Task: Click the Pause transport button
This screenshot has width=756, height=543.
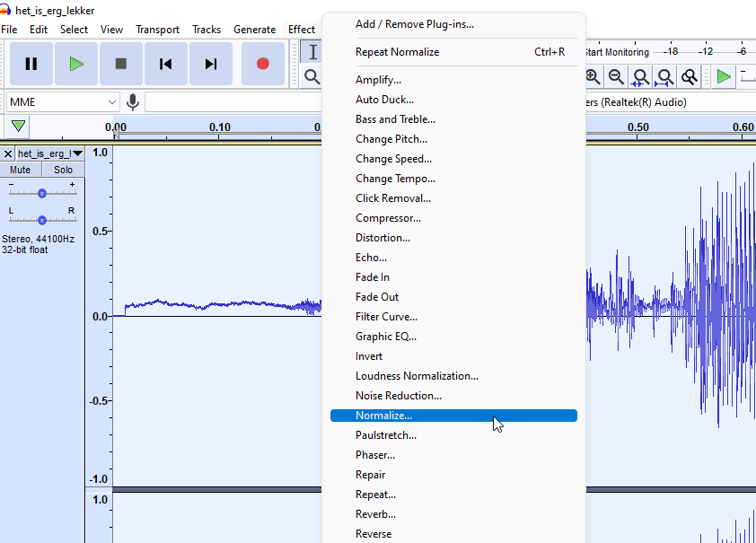Action: (31, 64)
